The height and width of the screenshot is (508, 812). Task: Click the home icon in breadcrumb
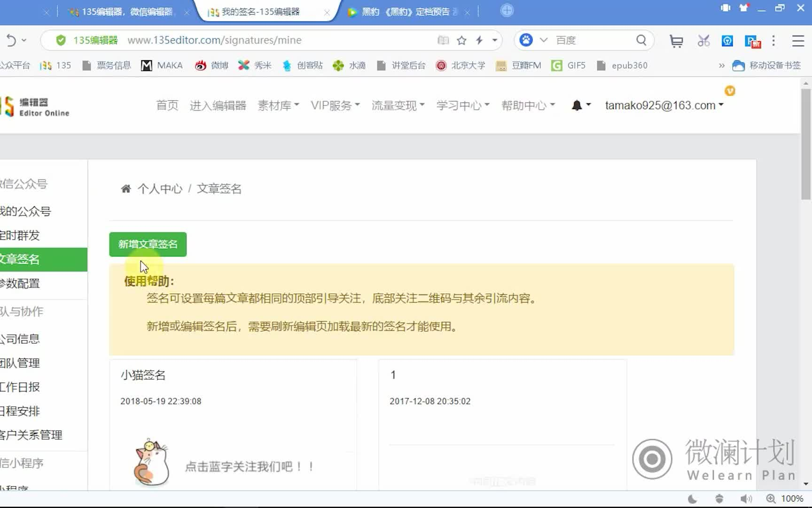pos(126,189)
